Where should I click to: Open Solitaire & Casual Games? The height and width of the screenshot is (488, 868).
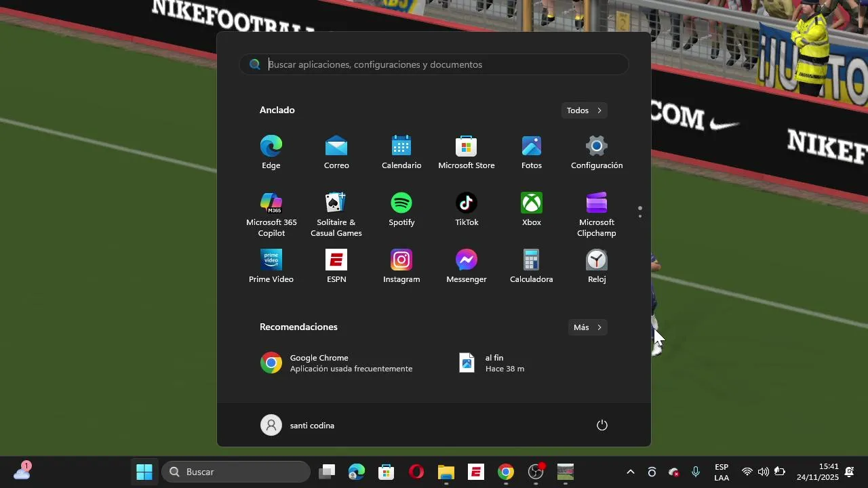(x=336, y=214)
